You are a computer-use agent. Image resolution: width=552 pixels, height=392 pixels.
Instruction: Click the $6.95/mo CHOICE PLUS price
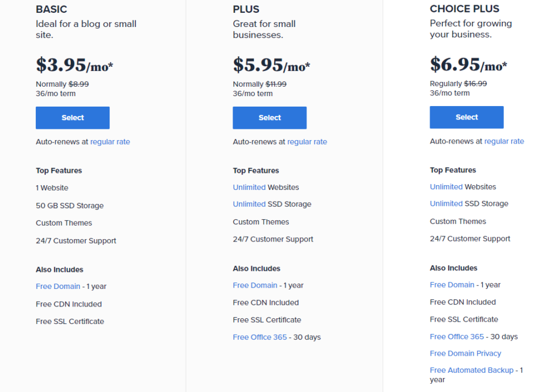[x=469, y=64]
